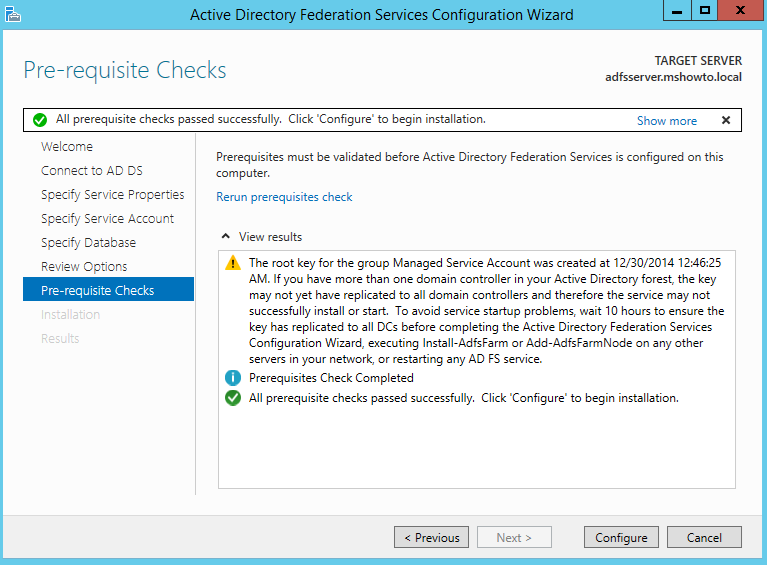Open the Connect to AD DS step
Viewport: 767px width, 565px height.
pos(92,171)
